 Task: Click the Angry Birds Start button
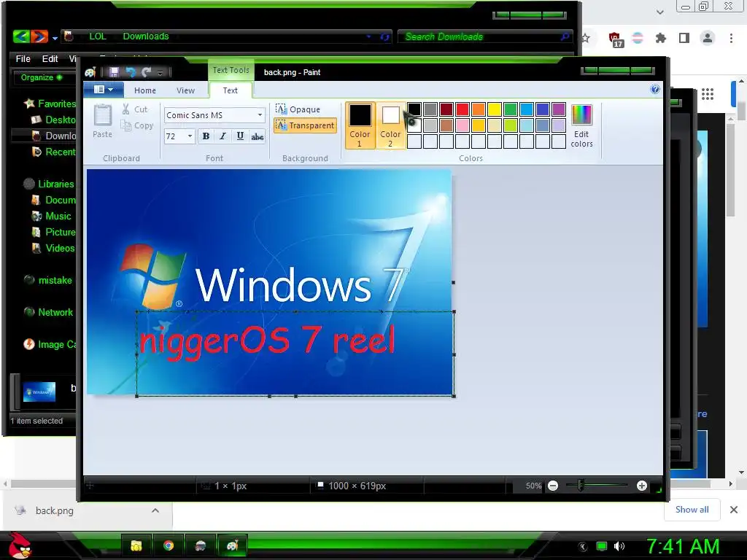[x=20, y=545]
